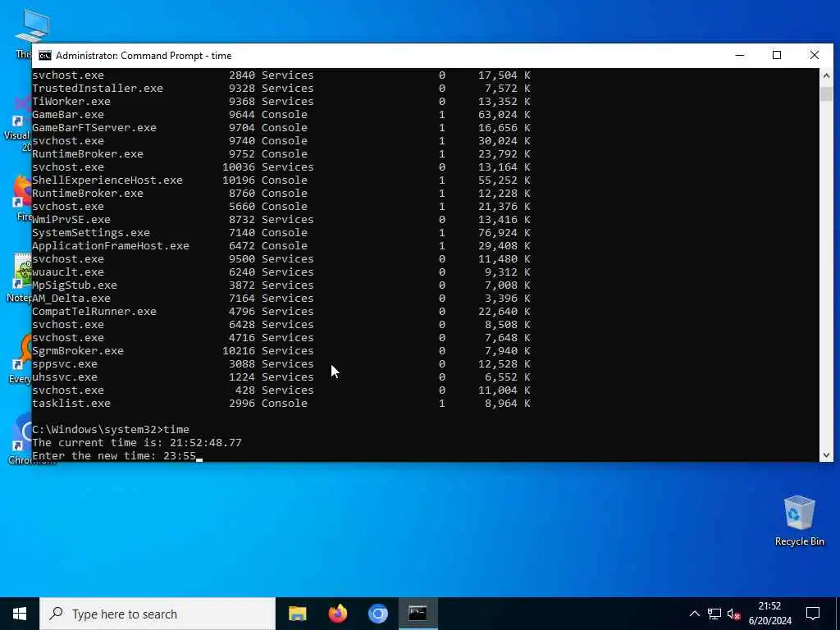Viewport: 840px width, 630px height.
Task: Click the TrustedInstaller.exe process row
Action: coord(281,89)
